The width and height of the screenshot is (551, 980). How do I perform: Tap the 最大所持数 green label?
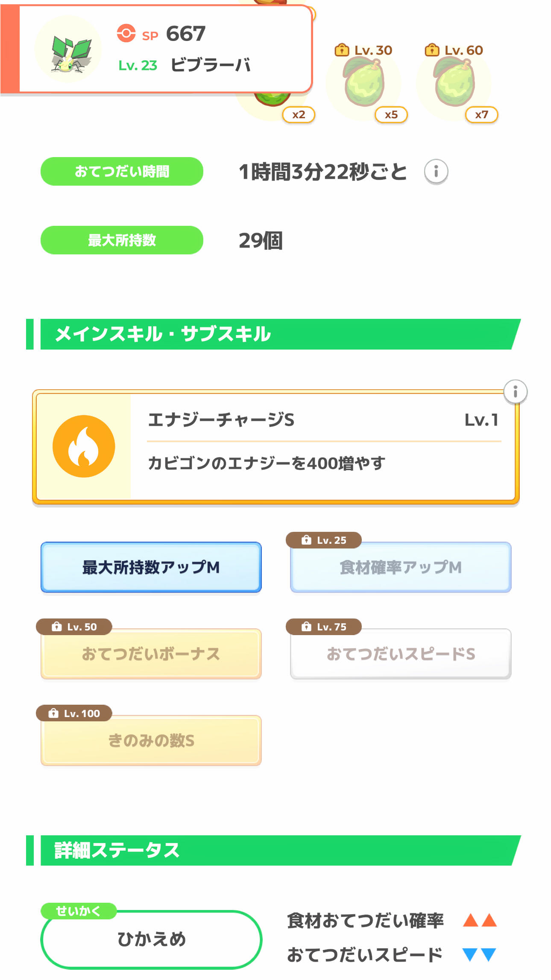point(122,240)
